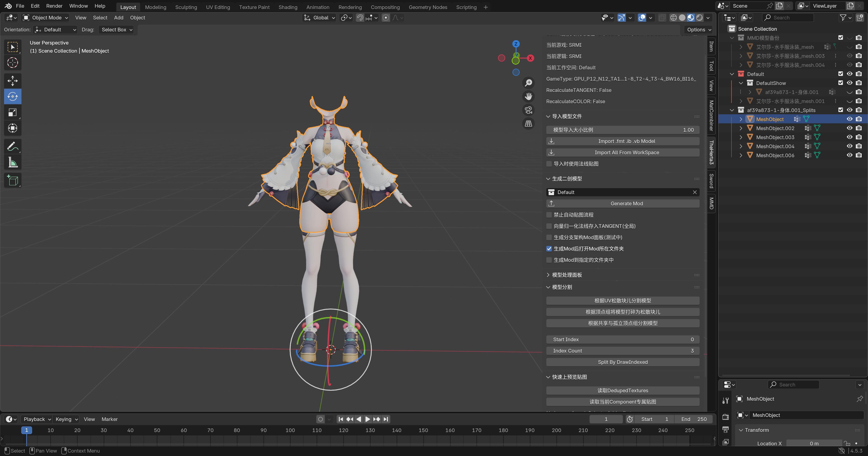
Task: Select the Measure ruler tool
Action: 12,163
